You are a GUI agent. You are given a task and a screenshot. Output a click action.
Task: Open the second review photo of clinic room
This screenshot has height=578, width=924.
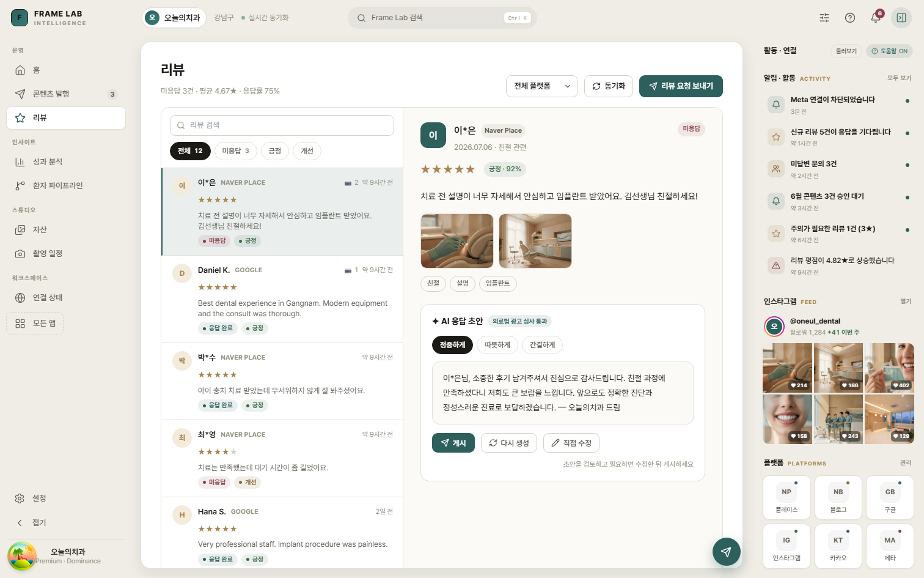click(535, 241)
